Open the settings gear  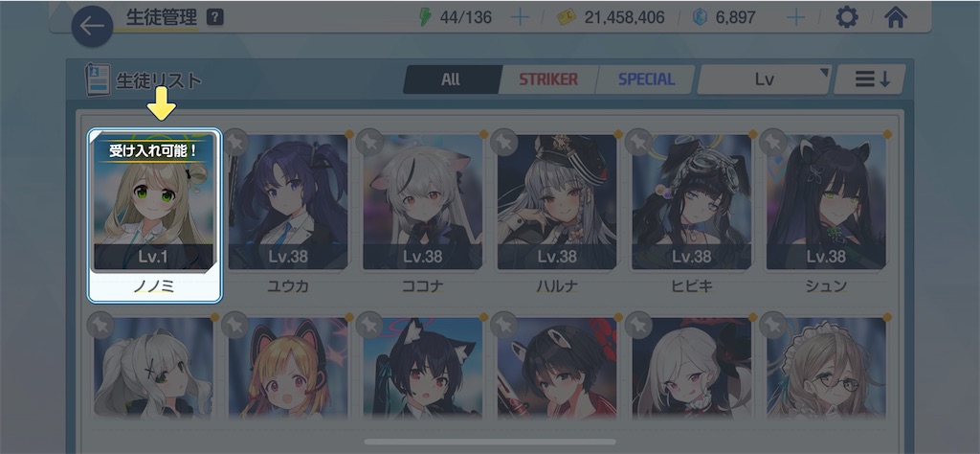[847, 17]
